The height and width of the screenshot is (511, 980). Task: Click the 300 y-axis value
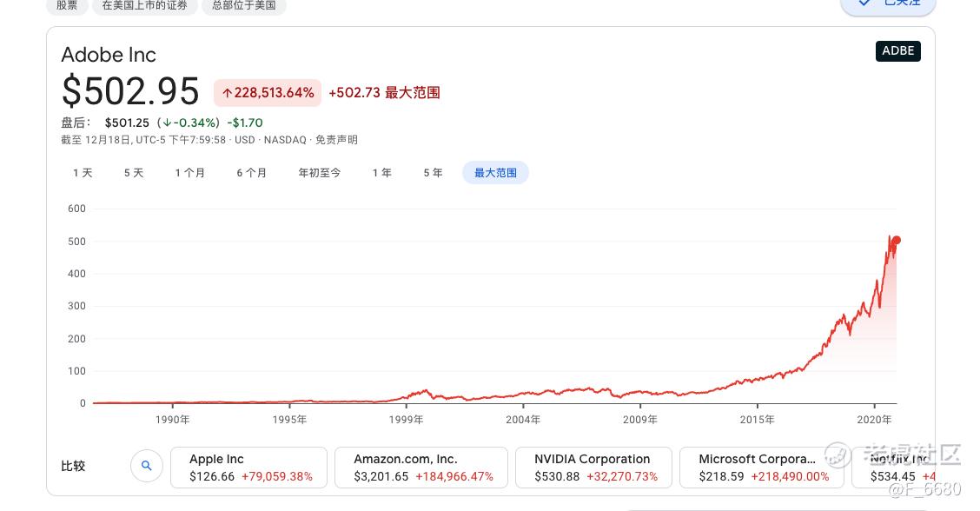click(76, 306)
